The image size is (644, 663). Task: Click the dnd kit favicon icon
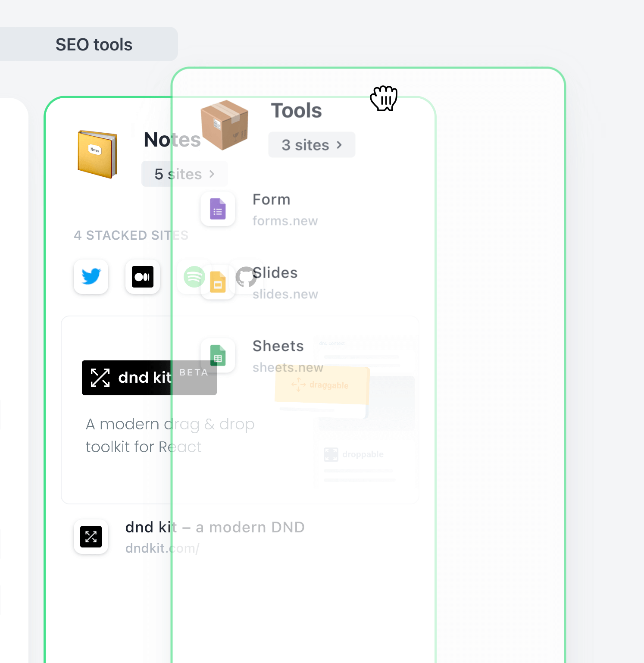(91, 537)
